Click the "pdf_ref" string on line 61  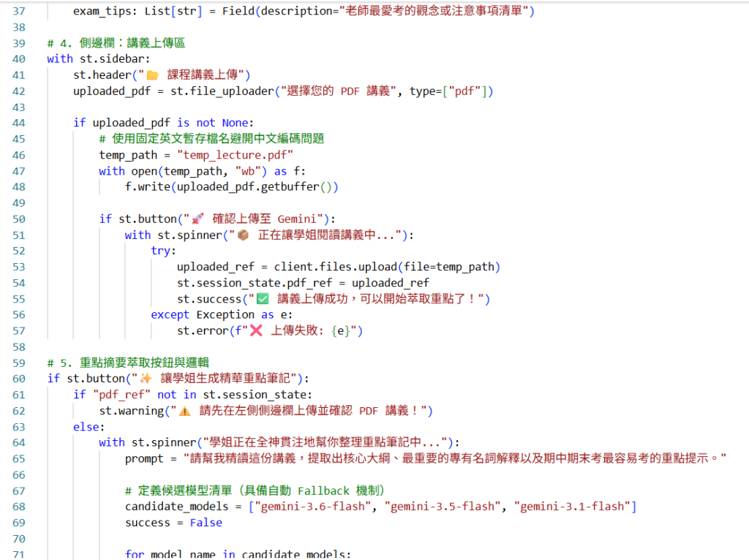(x=122, y=395)
